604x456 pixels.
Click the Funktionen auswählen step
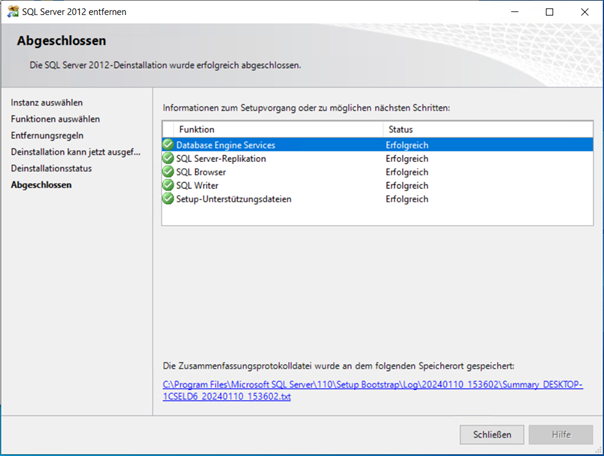[x=55, y=119]
